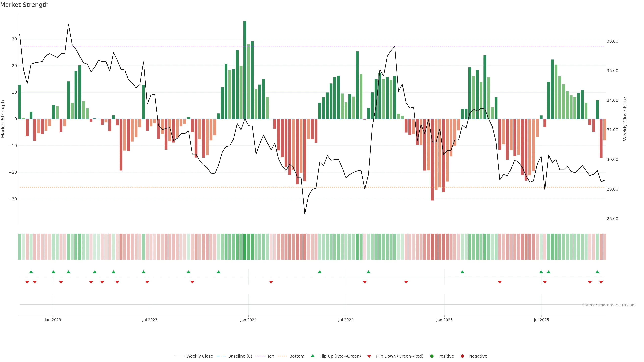Viewport: 644px width, 362px height.
Task: Click the leftmost green Flip Up marker
Action: point(31,272)
